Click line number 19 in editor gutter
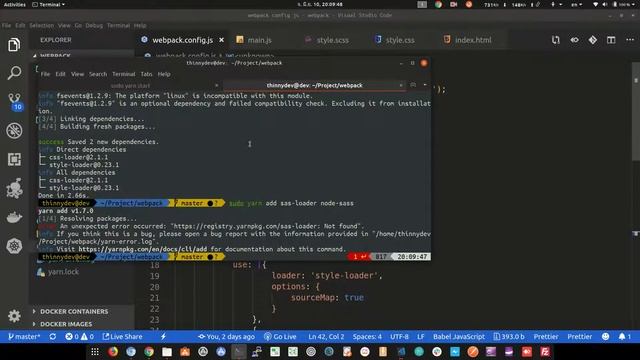 (x=154, y=276)
